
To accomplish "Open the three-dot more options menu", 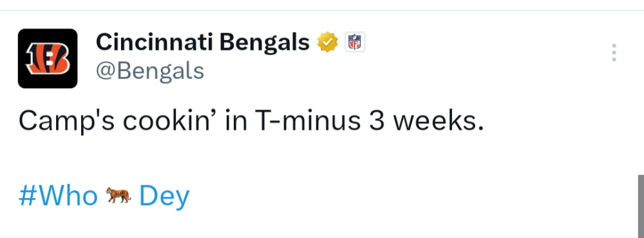I will (614, 53).
